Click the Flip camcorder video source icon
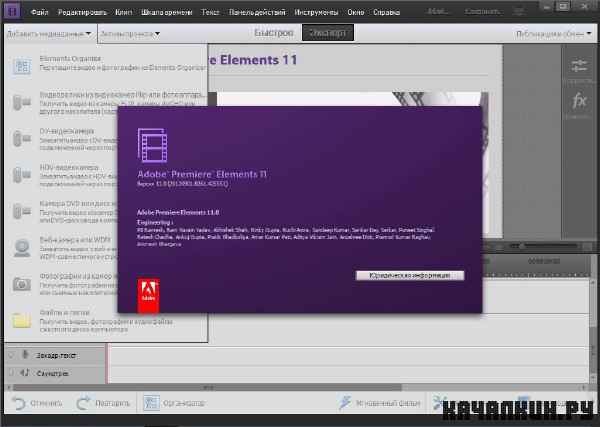Viewport: 600px width, 427px height. point(22,102)
